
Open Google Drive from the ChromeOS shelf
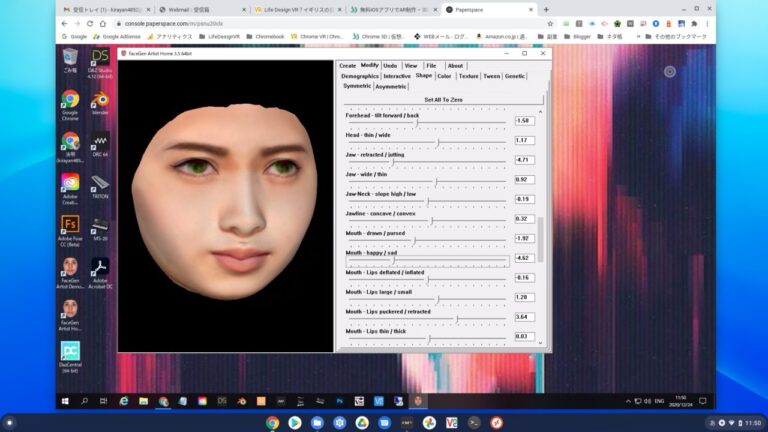[x=362, y=422]
